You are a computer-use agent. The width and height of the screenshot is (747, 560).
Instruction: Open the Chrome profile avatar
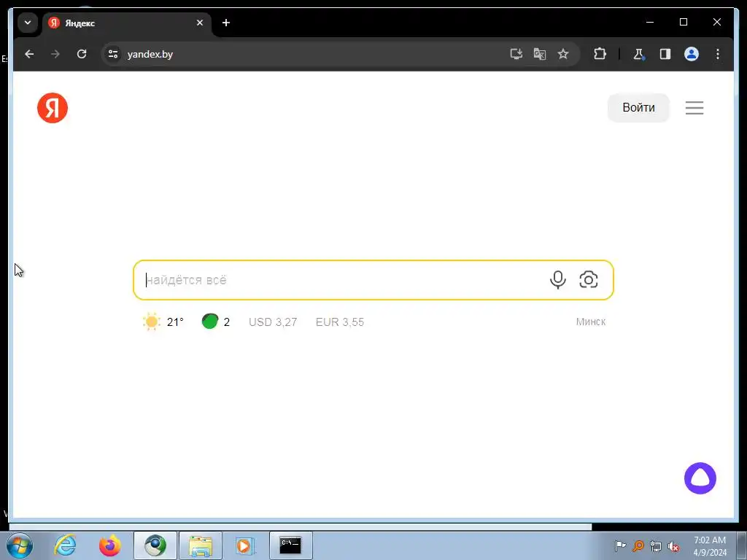[x=692, y=54]
